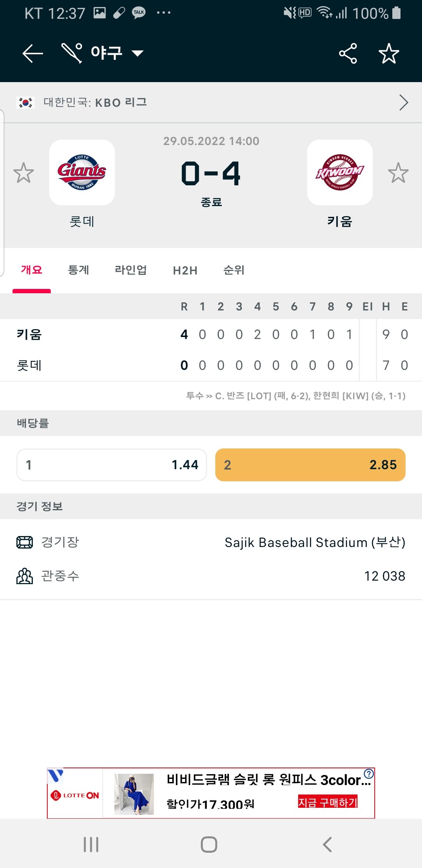Screen dimensions: 422x868
Task: Favorite the 키움 team star
Action: pos(398,172)
